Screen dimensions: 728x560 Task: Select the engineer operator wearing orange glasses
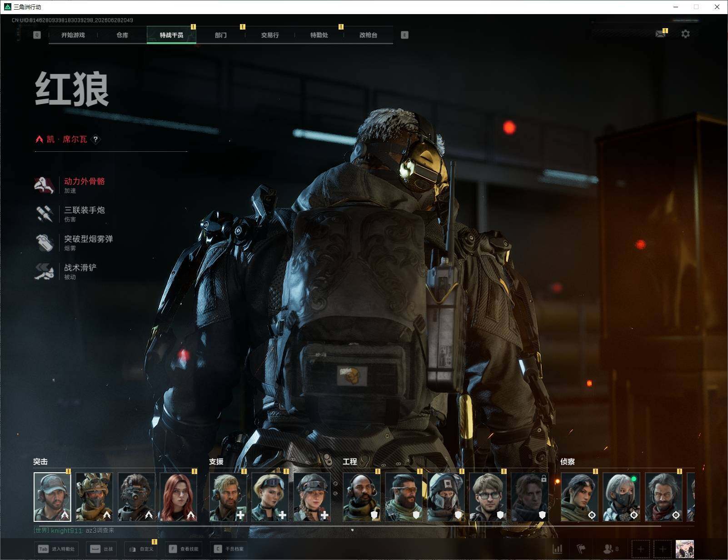pyautogui.click(x=404, y=497)
